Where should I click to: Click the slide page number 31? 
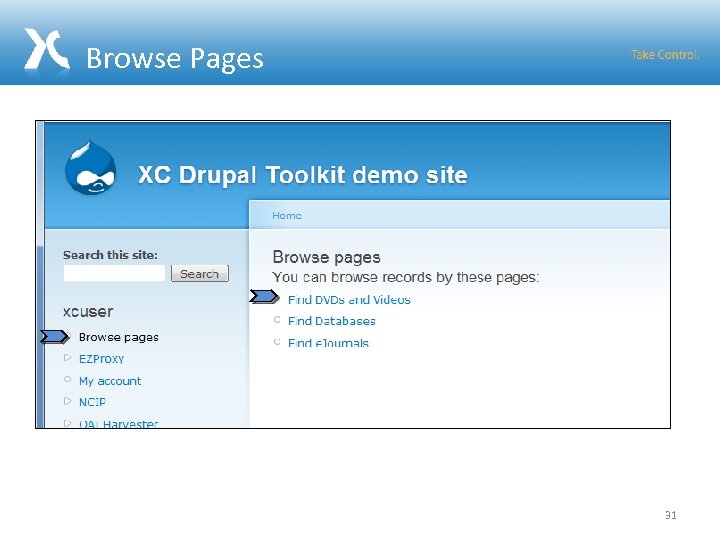pos(670,515)
